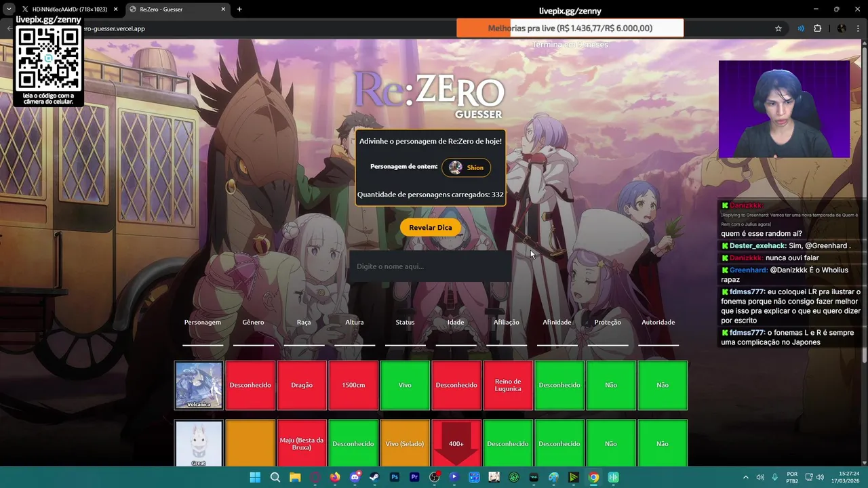Image resolution: width=868 pixels, height=488 pixels.
Task: Click the Revelar Dica button
Action: [430, 228]
